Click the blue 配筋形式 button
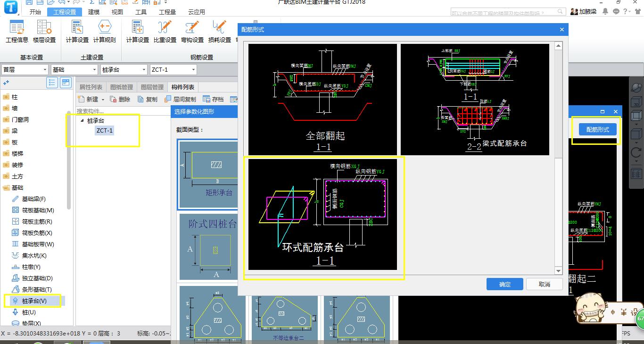Image resolution: width=644 pixels, height=344 pixels. point(598,129)
